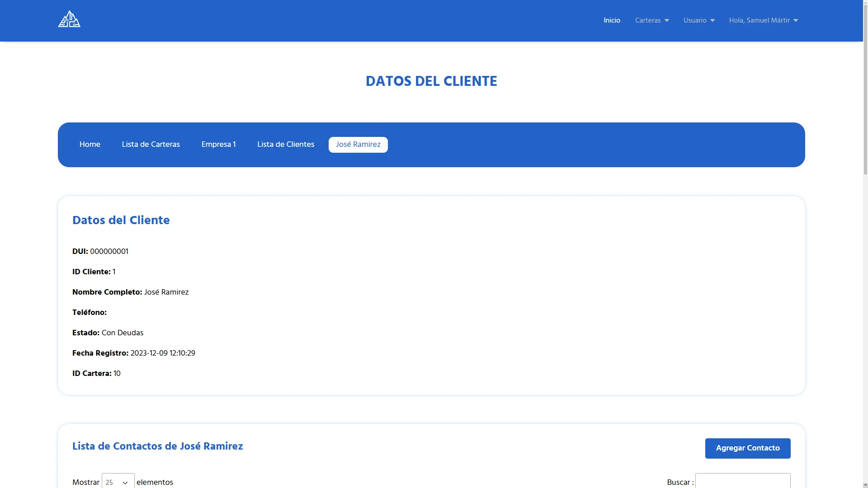Open the Usuario dropdown menu
This screenshot has height=488, width=868.
(699, 20)
